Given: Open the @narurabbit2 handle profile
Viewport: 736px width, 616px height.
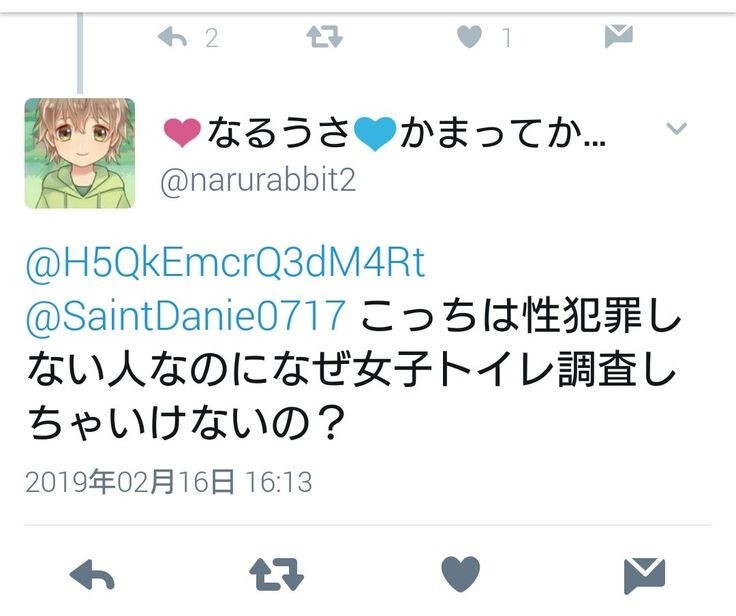Looking at the screenshot, I should click(x=258, y=181).
